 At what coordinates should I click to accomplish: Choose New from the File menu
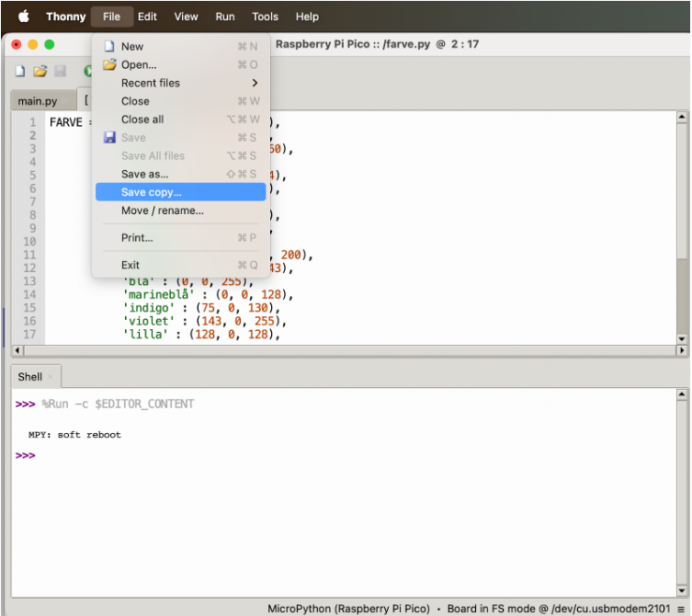(x=180, y=46)
